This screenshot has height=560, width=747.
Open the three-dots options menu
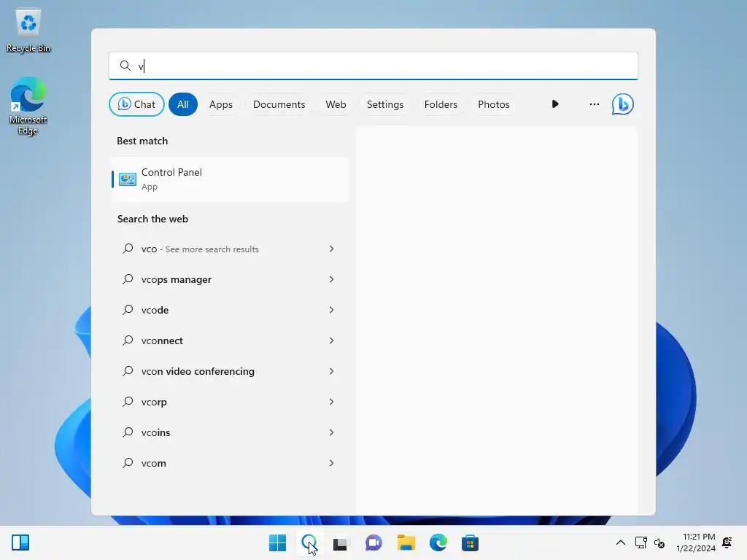click(x=594, y=104)
